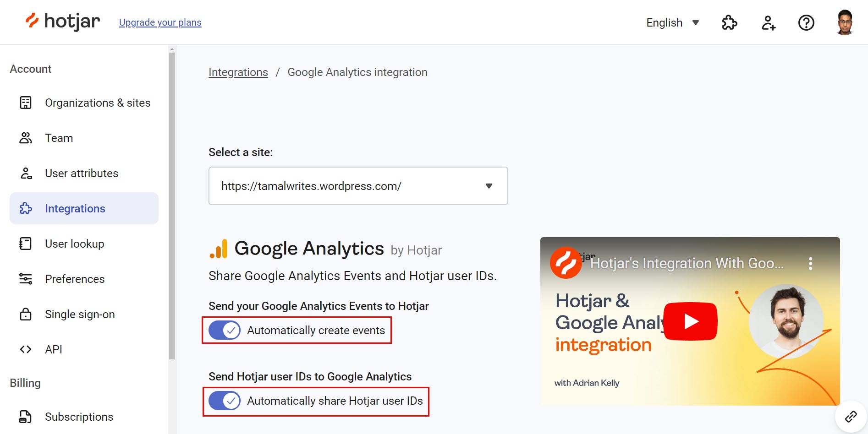Click the integrations puzzle icon in header
This screenshot has width=868, height=434.
(x=729, y=22)
